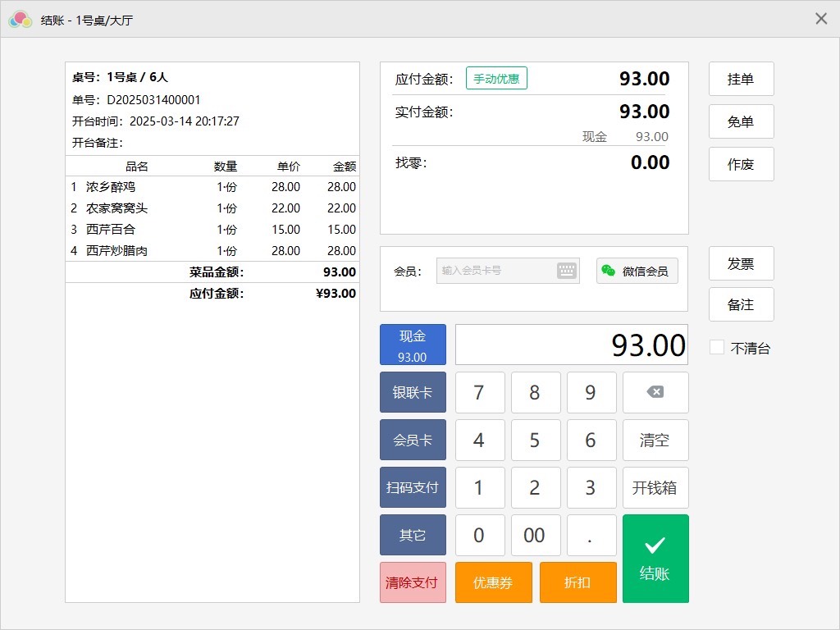
Task: Click the 手动优惠 manual discount tag
Action: [x=496, y=79]
